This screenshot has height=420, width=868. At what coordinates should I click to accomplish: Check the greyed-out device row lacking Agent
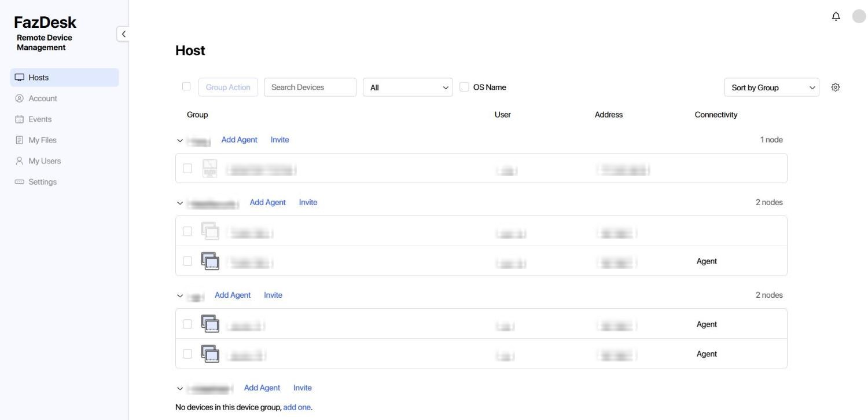click(x=187, y=231)
